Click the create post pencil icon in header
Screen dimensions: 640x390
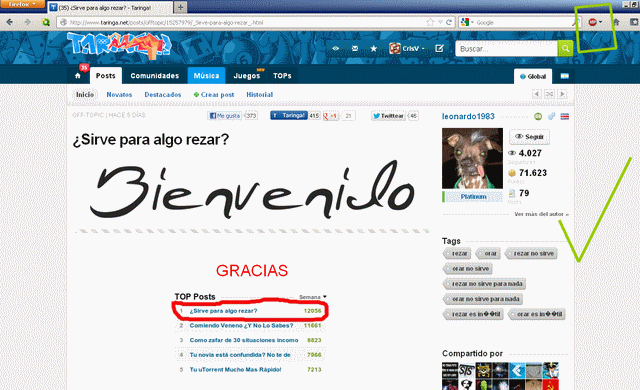pyautogui.click(x=439, y=49)
